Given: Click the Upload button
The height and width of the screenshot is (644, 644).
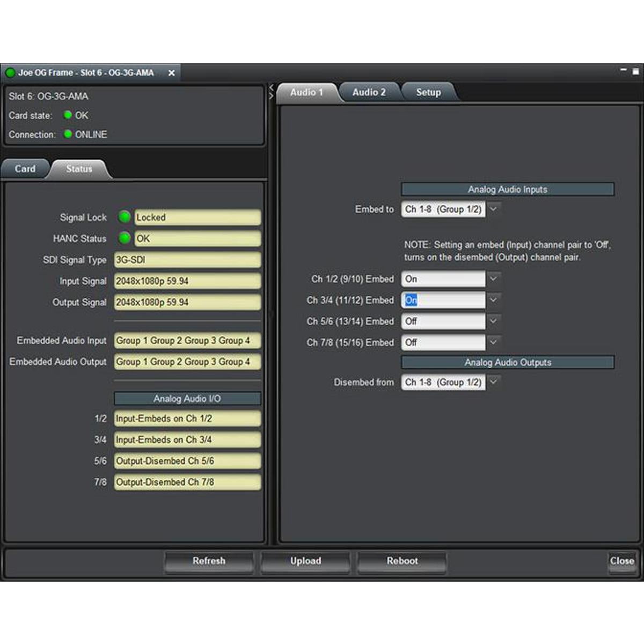Looking at the screenshot, I should coord(305,561).
